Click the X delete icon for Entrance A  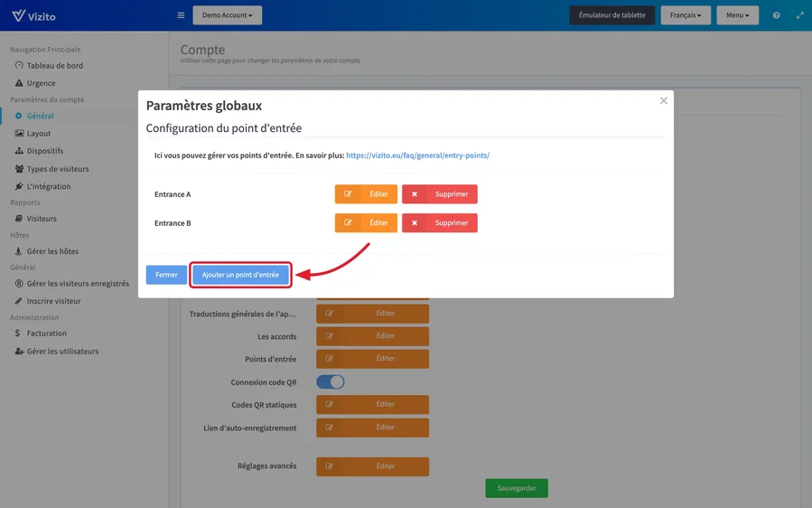pyautogui.click(x=415, y=193)
